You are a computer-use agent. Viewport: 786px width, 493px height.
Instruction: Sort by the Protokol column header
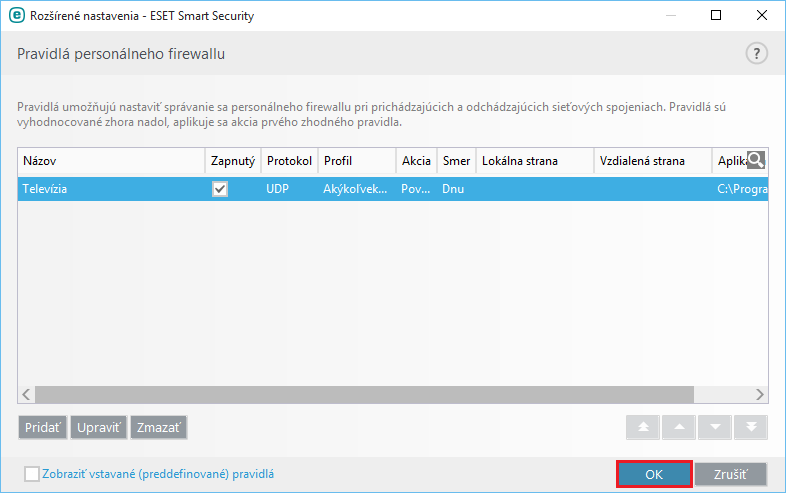(x=289, y=160)
